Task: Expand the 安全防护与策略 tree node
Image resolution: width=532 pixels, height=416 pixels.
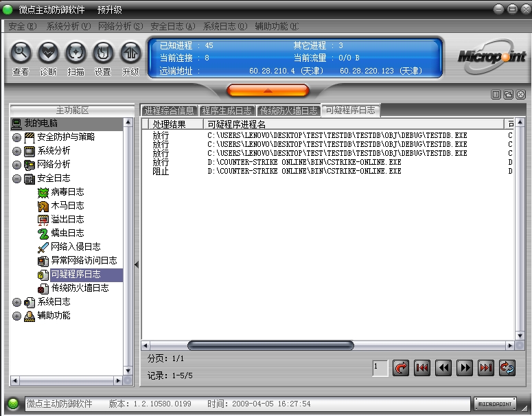Action: [x=16, y=137]
